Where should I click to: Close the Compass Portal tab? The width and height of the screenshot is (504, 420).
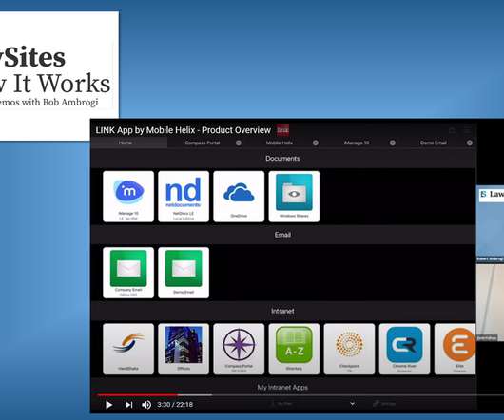pyautogui.click(x=239, y=143)
